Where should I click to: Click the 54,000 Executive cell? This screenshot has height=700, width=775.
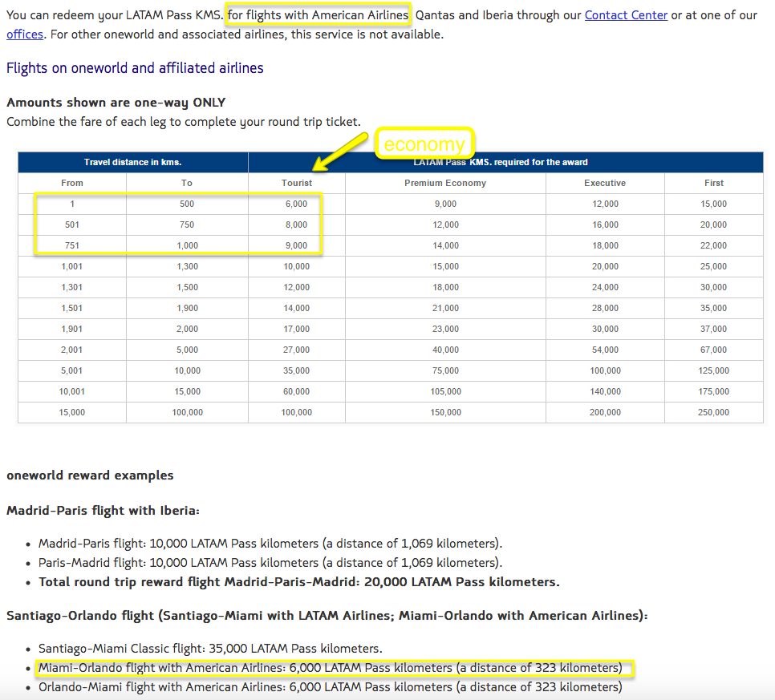(x=605, y=350)
